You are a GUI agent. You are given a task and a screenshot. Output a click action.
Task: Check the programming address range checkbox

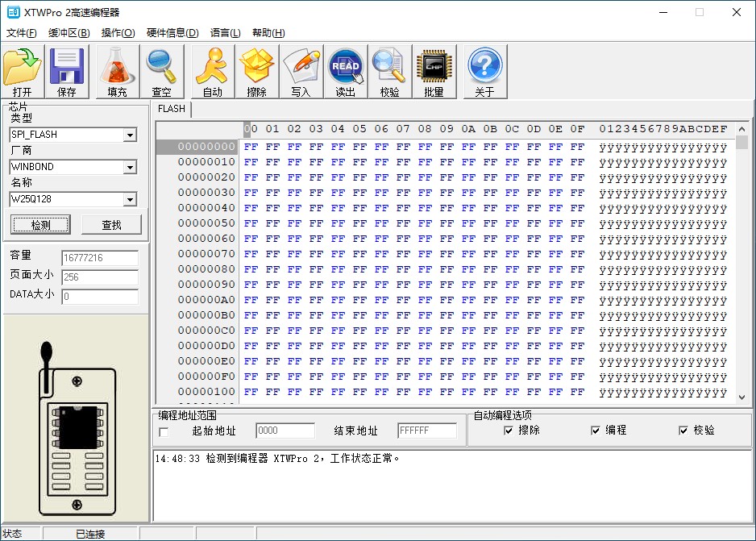point(164,431)
